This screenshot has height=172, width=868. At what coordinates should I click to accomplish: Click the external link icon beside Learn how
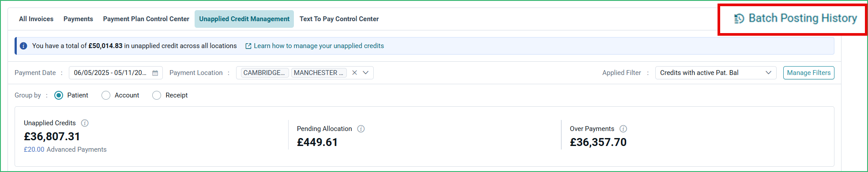click(x=248, y=46)
